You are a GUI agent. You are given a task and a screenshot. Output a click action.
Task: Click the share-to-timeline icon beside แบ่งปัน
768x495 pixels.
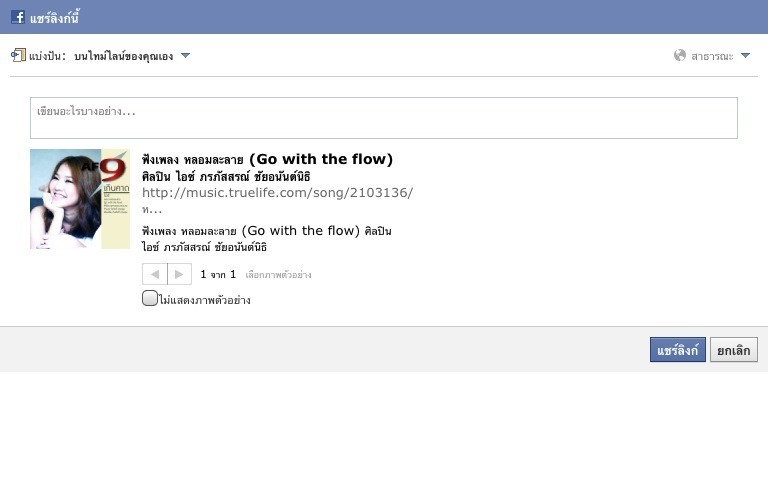click(18, 55)
